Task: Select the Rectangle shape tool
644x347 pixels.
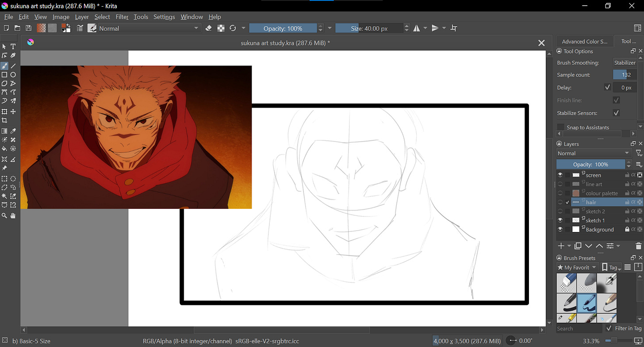Action: pyautogui.click(x=4, y=75)
